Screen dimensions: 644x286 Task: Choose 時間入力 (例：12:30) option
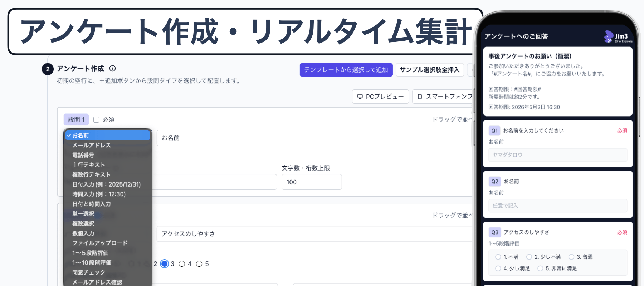point(108,194)
